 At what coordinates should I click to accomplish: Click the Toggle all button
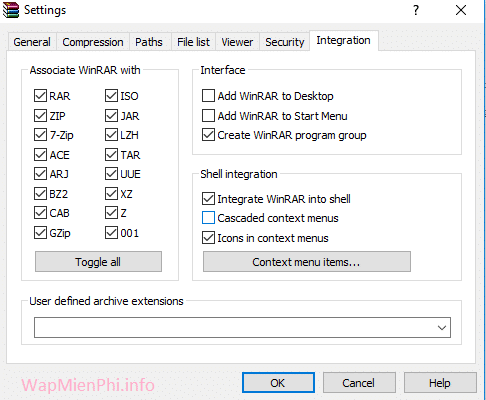pyautogui.click(x=98, y=262)
